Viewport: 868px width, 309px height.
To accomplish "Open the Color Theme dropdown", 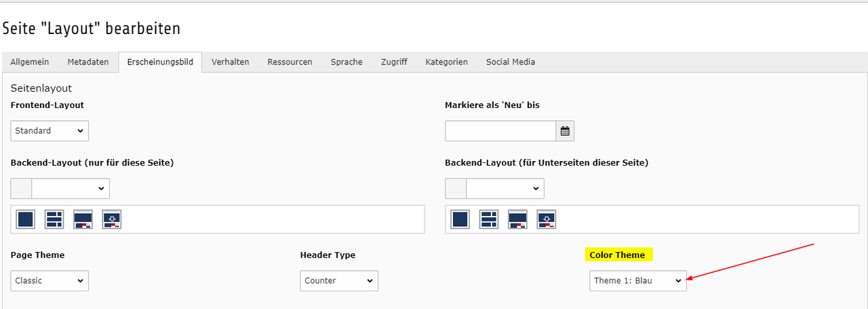I will coord(637,280).
